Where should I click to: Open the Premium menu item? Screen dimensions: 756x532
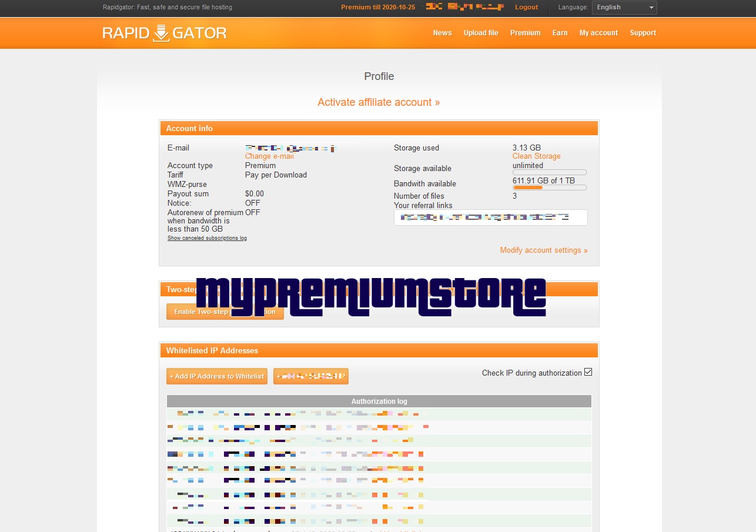pyautogui.click(x=525, y=33)
